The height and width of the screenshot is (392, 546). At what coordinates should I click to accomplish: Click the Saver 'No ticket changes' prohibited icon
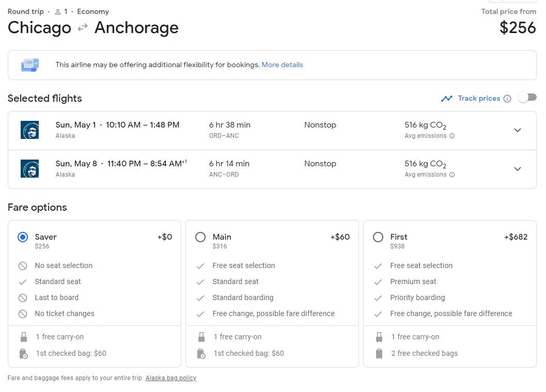pyautogui.click(x=23, y=314)
